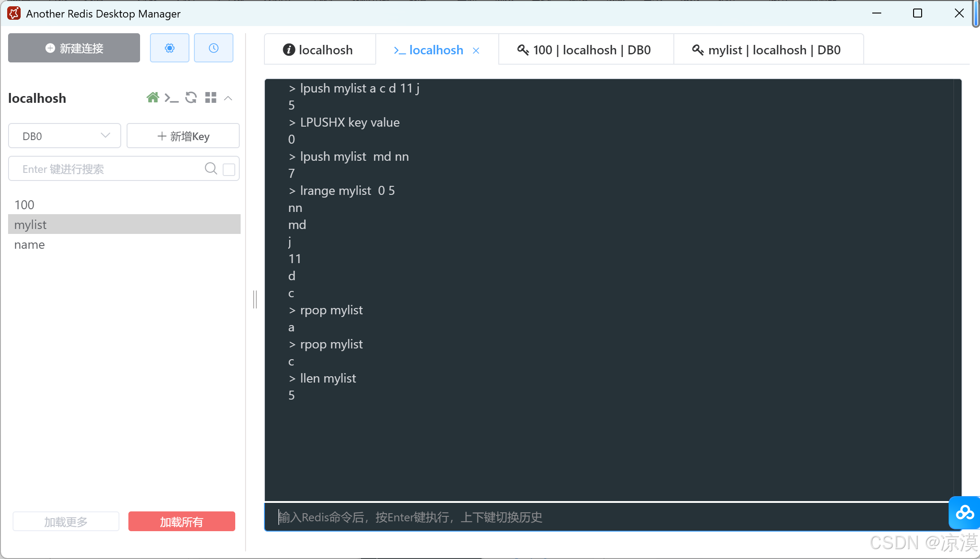The height and width of the screenshot is (559, 980).
Task: Toggle the exact search checkbox
Action: (x=229, y=169)
